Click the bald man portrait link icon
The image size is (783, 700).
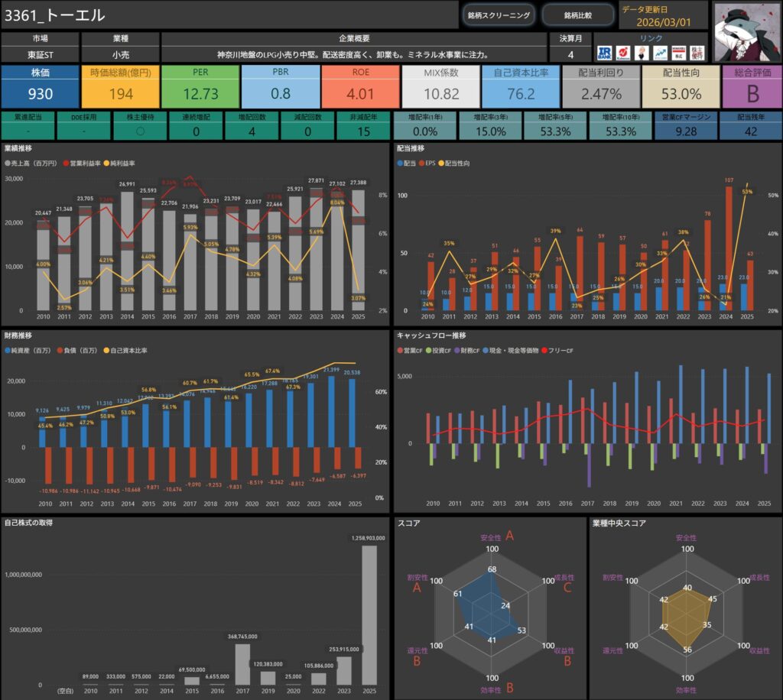[x=641, y=53]
